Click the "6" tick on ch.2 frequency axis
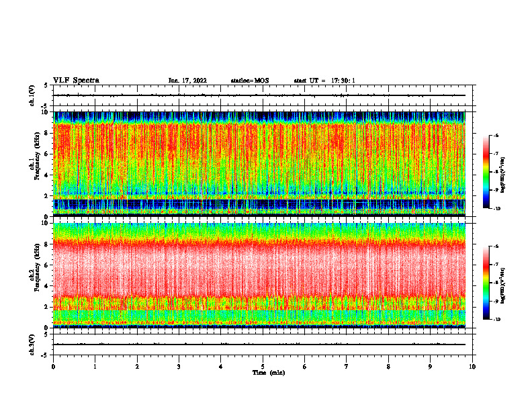Screen dimensions: 532x411 [x=46, y=265]
